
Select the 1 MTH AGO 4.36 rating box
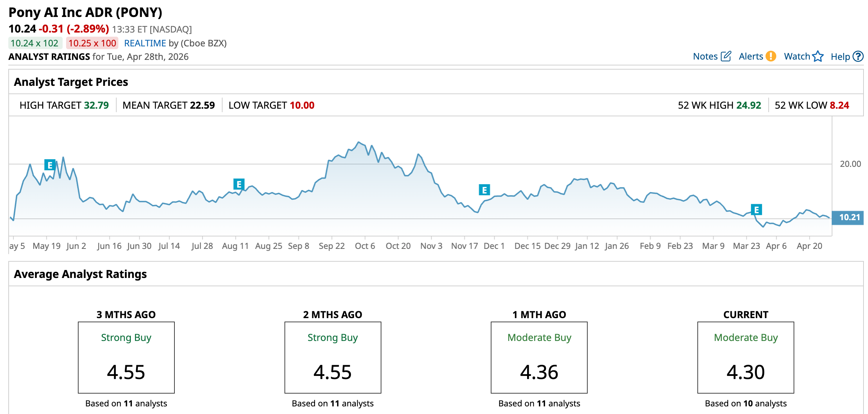[539, 357]
